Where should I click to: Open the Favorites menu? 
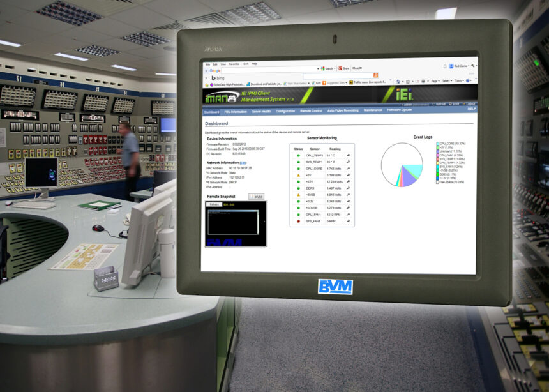coord(234,64)
